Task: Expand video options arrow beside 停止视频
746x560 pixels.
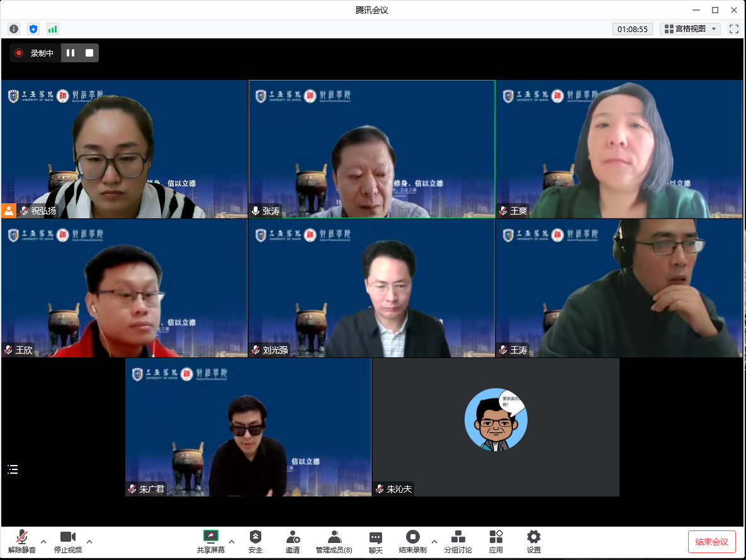Action: (x=89, y=541)
